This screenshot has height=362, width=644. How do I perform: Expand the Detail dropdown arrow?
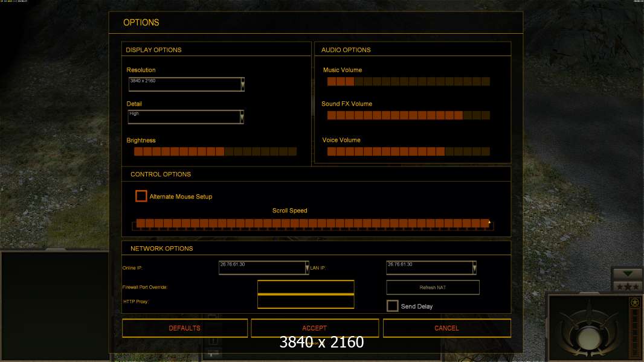[x=242, y=117]
